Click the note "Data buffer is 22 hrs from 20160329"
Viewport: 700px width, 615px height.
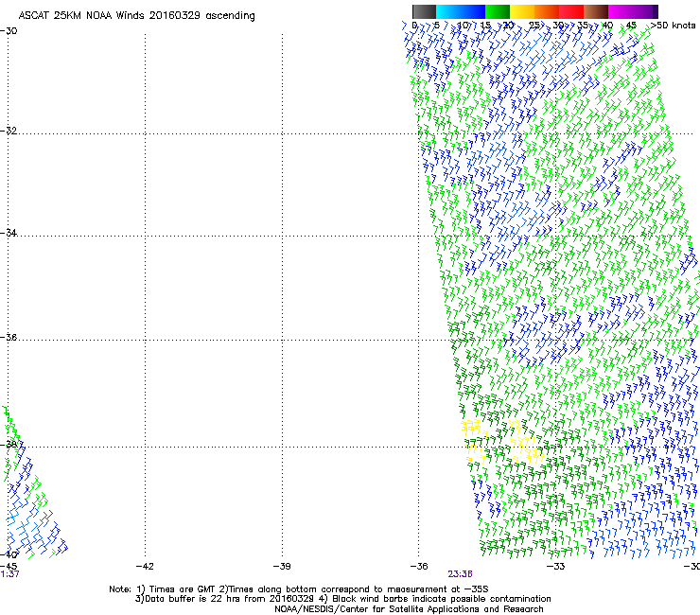(x=224, y=599)
